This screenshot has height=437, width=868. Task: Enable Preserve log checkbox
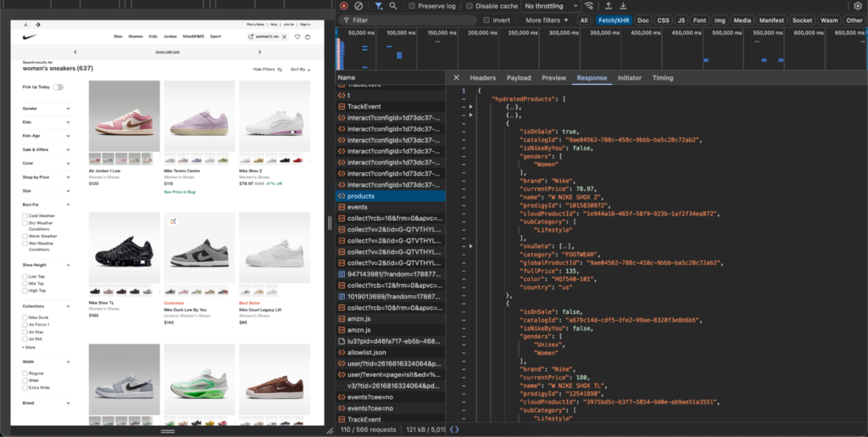[411, 6]
